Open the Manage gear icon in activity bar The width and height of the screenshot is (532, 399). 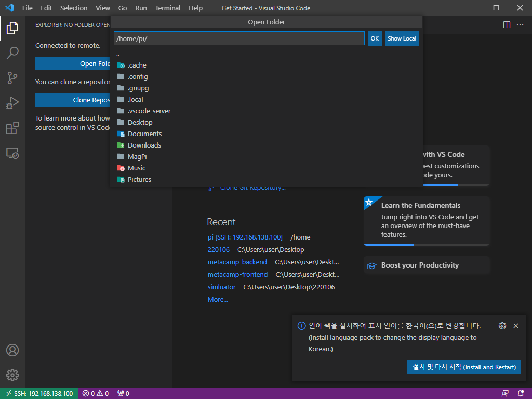tap(12, 375)
